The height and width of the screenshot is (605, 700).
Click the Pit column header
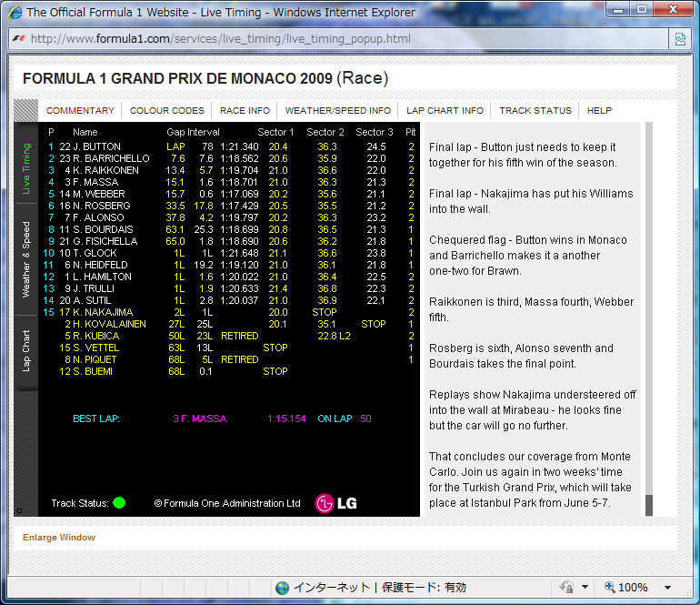[x=410, y=132]
